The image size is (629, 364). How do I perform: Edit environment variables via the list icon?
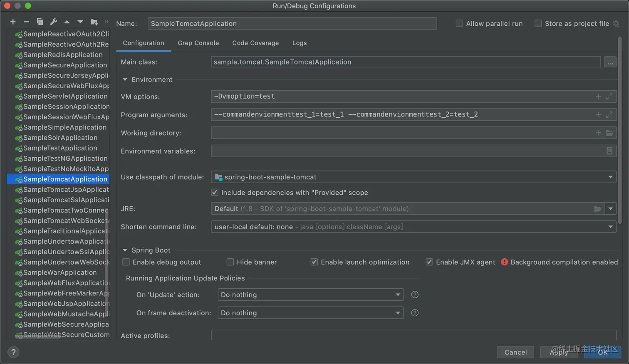click(609, 151)
